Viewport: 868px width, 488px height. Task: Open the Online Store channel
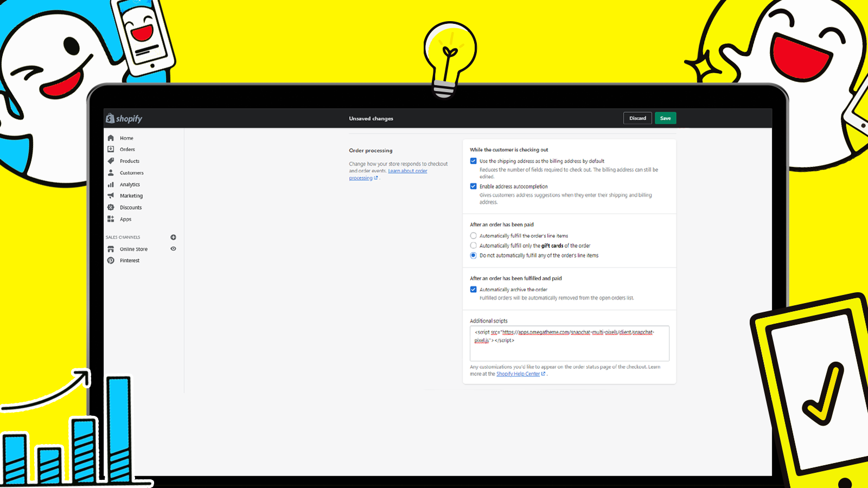tap(133, 249)
